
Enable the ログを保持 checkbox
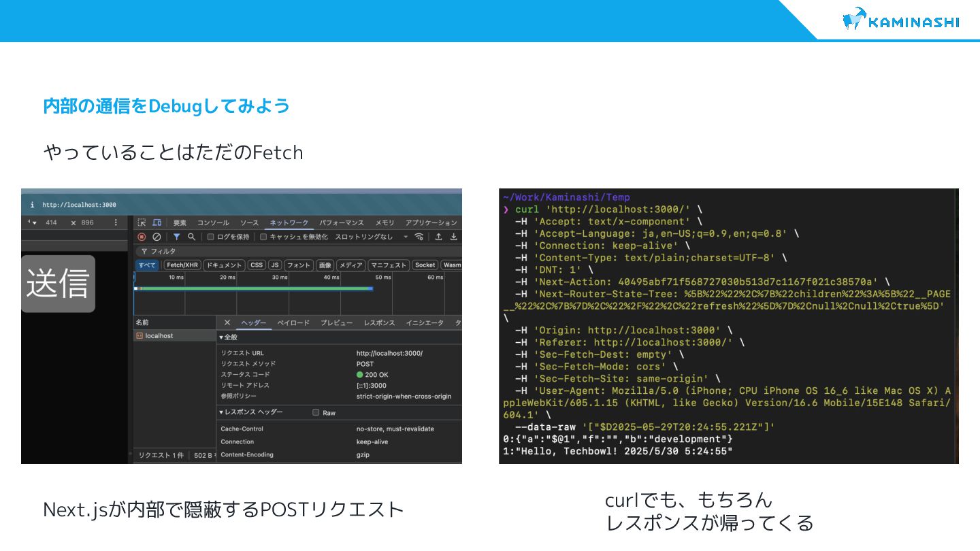[211, 237]
